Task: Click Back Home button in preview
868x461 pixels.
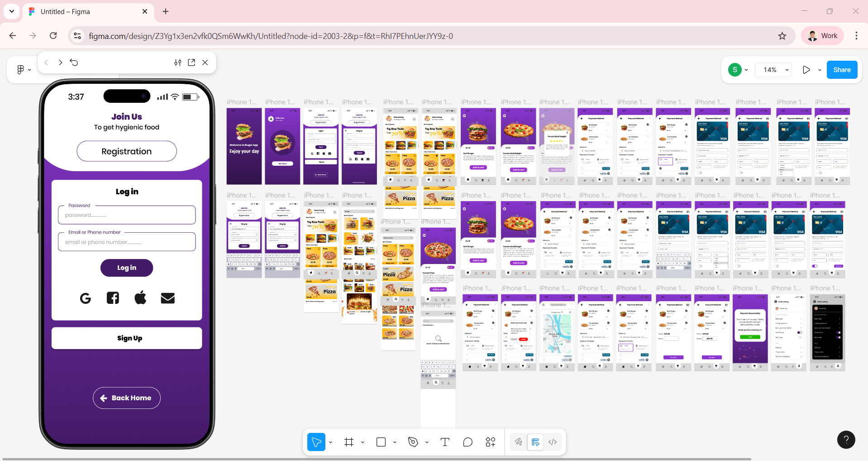Action: [x=127, y=398]
